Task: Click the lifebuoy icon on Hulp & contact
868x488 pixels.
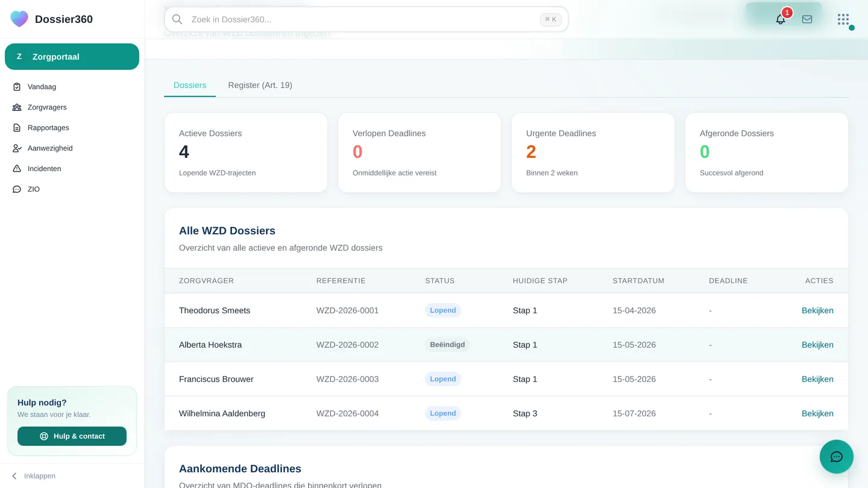Action: click(x=44, y=436)
